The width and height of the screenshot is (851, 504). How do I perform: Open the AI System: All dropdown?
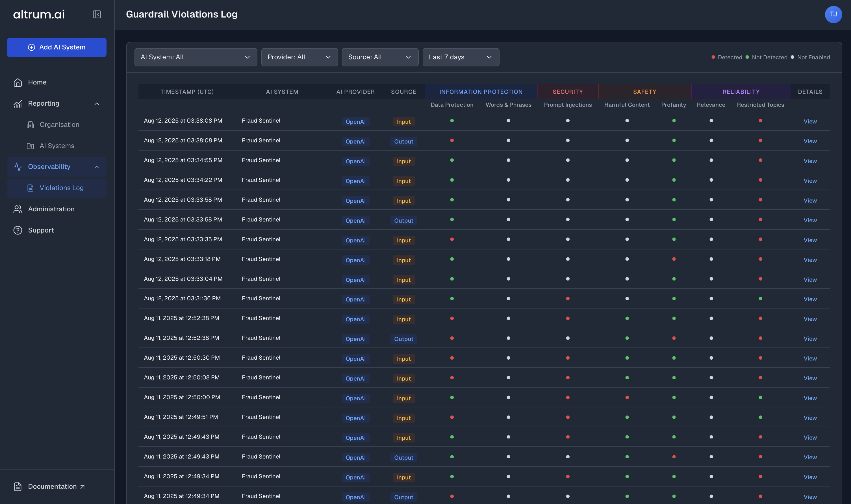tap(196, 57)
